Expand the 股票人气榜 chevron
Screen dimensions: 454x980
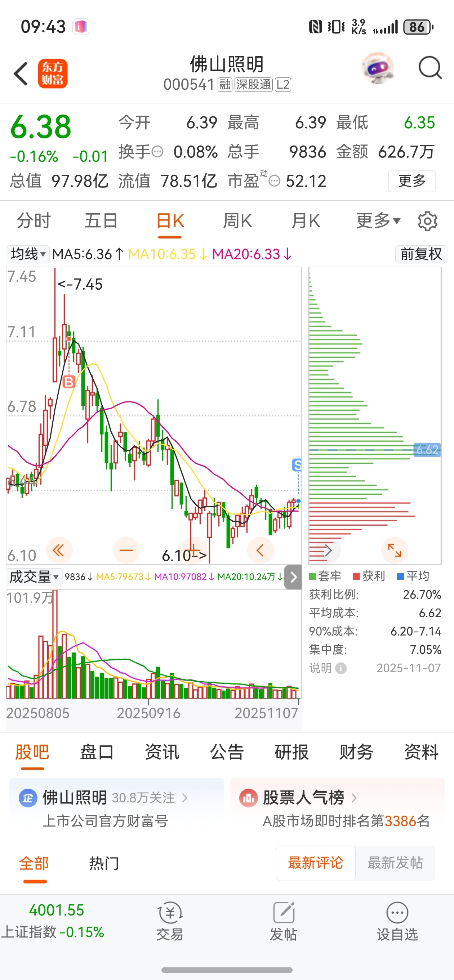[354, 798]
